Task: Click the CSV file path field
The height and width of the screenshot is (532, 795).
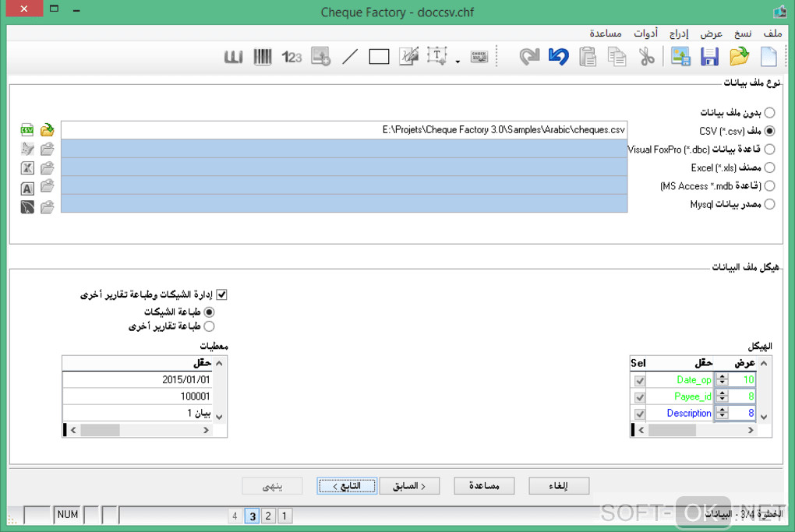Action: (344, 130)
